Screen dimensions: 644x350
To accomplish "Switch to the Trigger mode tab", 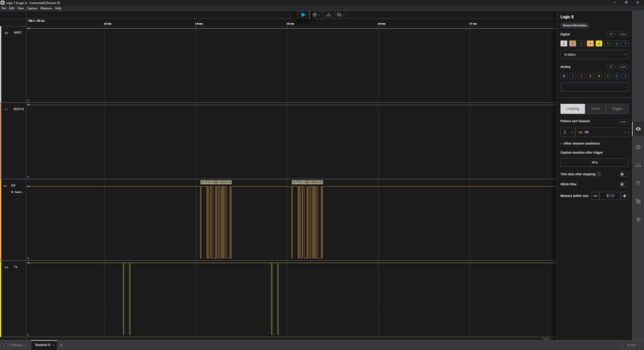I will coord(617,108).
